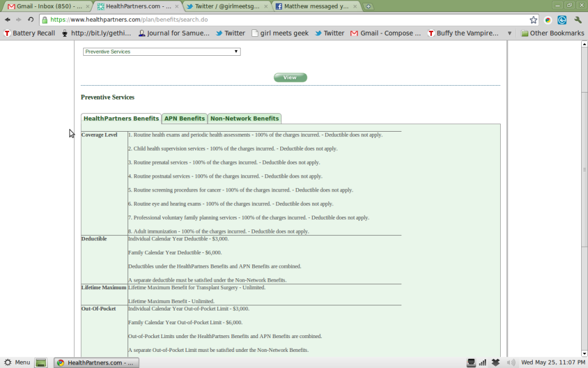Bookmark this page with the star icon
The width and height of the screenshot is (588, 368).
(x=533, y=20)
